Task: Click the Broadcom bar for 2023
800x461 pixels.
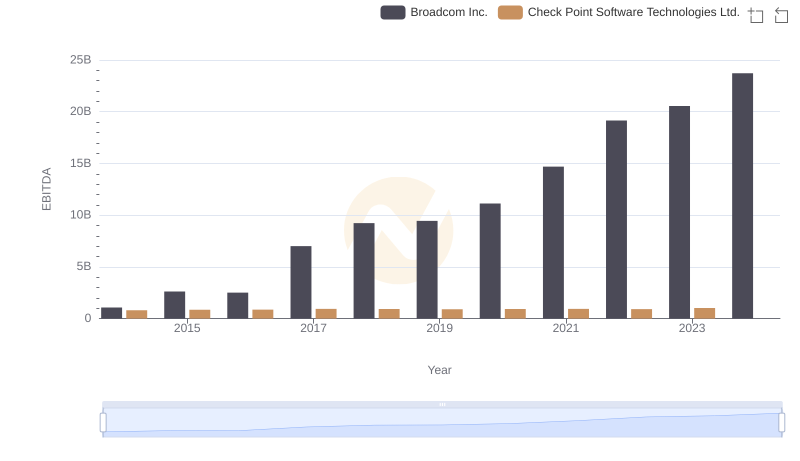Action: coord(679,212)
